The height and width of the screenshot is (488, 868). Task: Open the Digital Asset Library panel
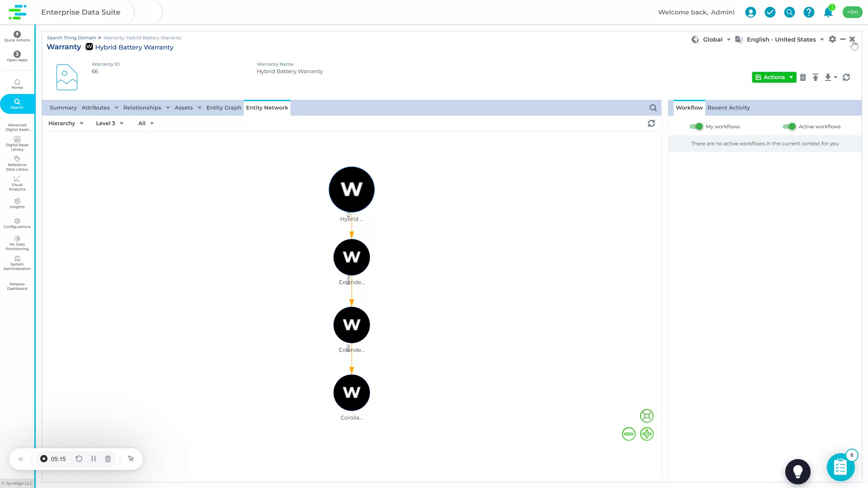click(x=17, y=144)
